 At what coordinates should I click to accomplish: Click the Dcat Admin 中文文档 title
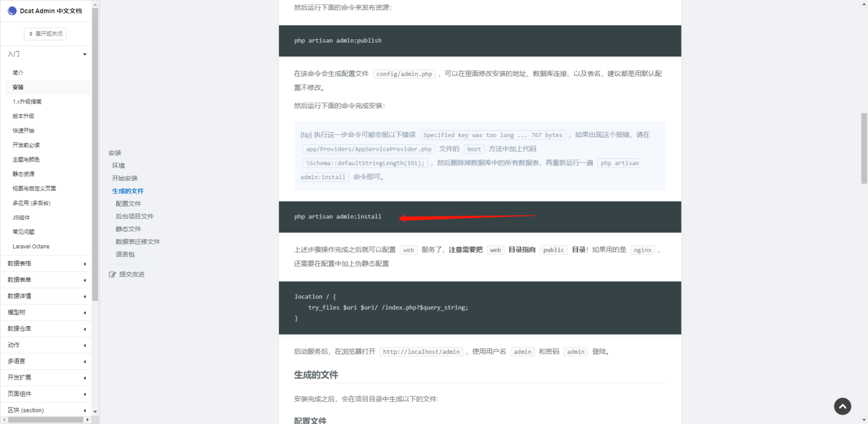click(51, 11)
